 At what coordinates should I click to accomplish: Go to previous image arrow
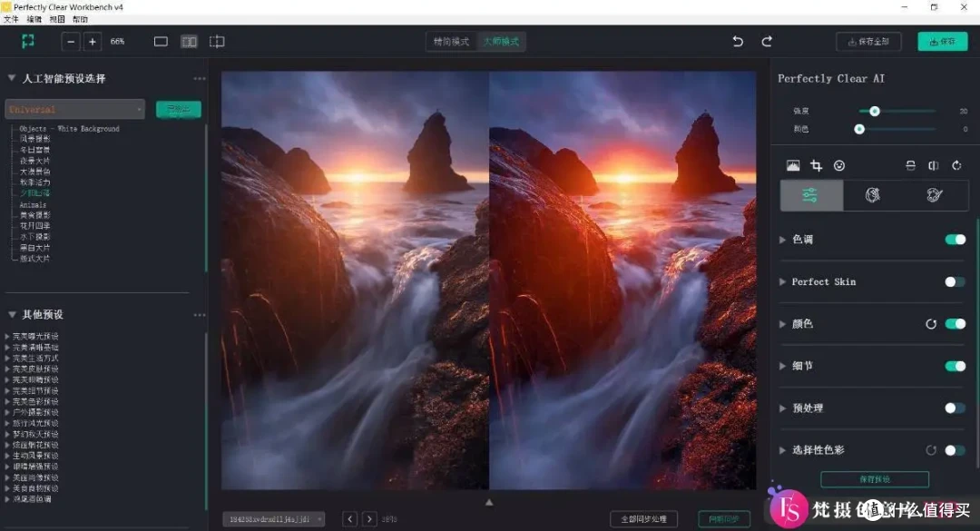click(x=350, y=518)
